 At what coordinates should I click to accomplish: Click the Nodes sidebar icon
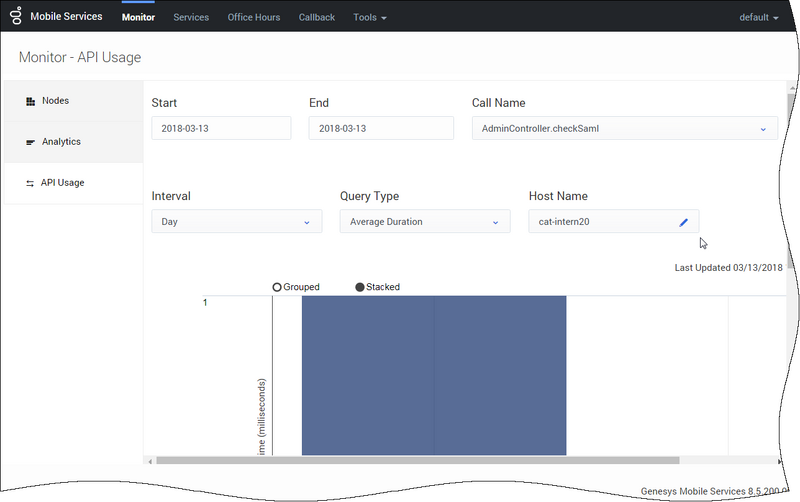(x=30, y=101)
